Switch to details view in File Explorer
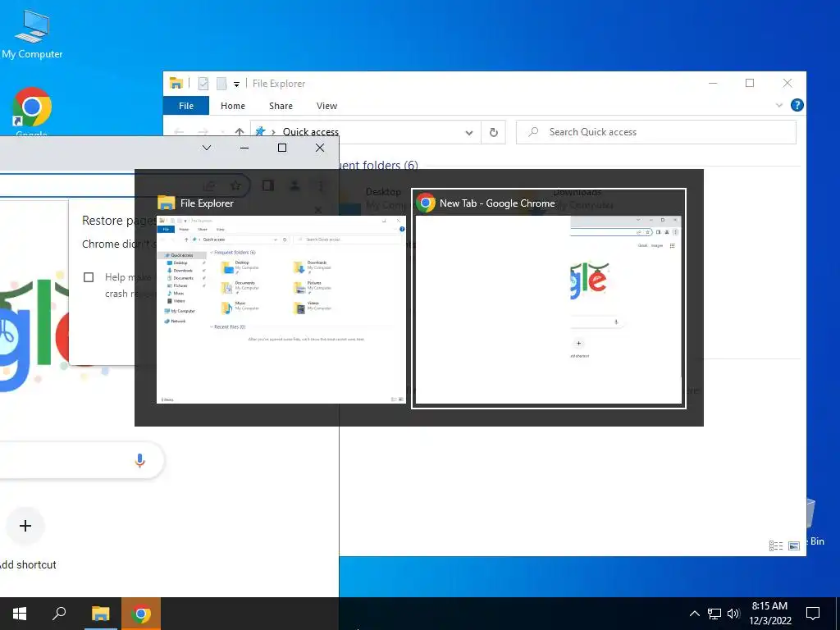This screenshot has height=630, width=840. (776, 546)
